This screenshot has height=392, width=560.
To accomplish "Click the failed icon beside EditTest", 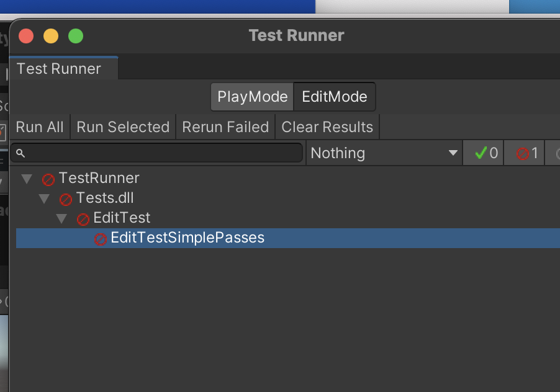I will click(83, 219).
